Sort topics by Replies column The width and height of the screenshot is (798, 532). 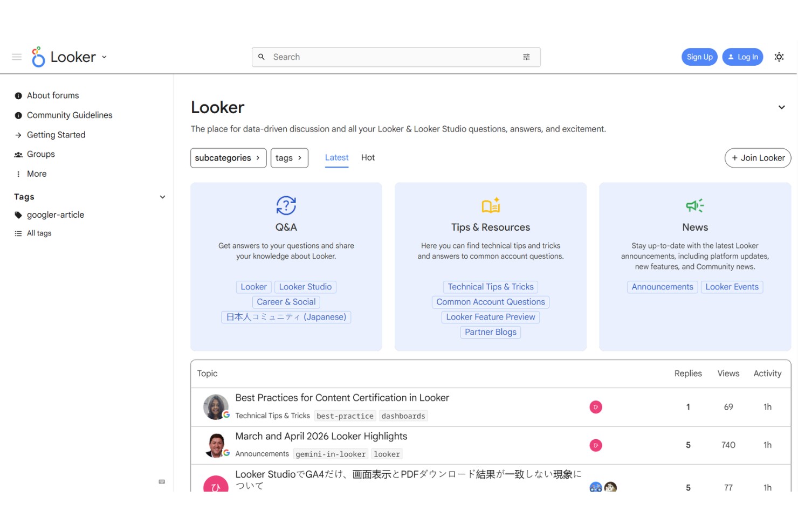tap(688, 374)
